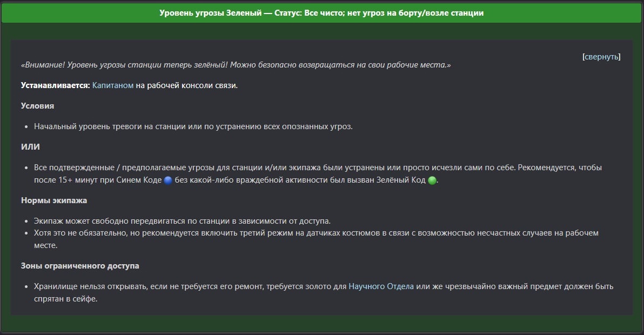Open the Капитаном link
Screen dimensions: 644x335
coord(113,85)
